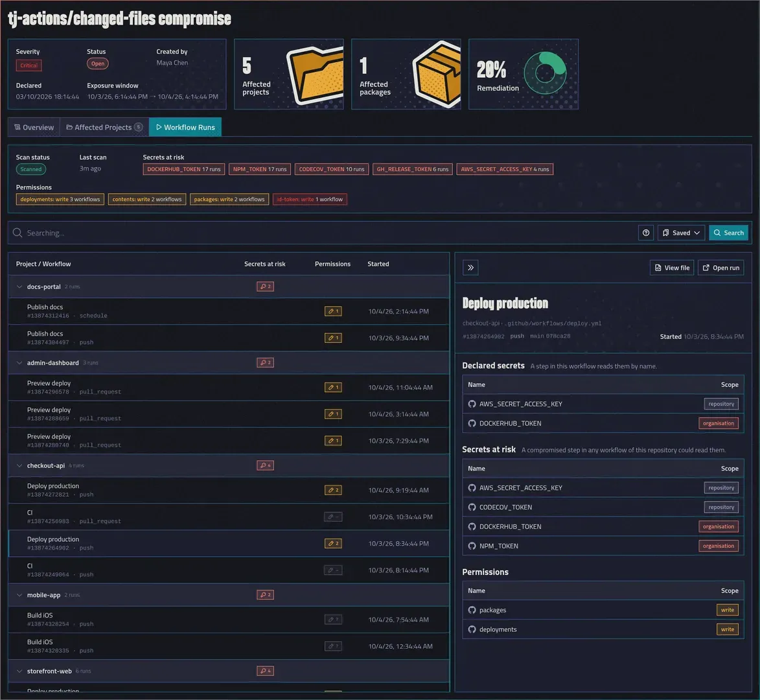Click GitHub icon beside NPM_TOKEN in secrets at risk

pos(472,546)
